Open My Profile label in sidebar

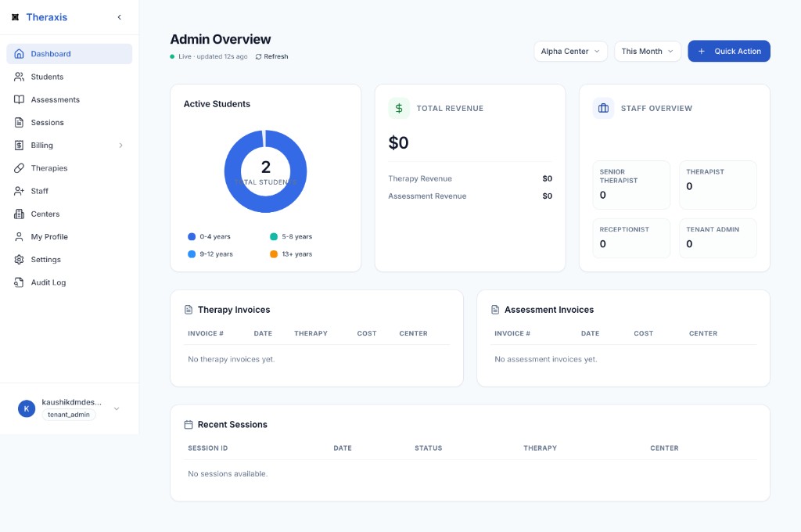point(49,236)
